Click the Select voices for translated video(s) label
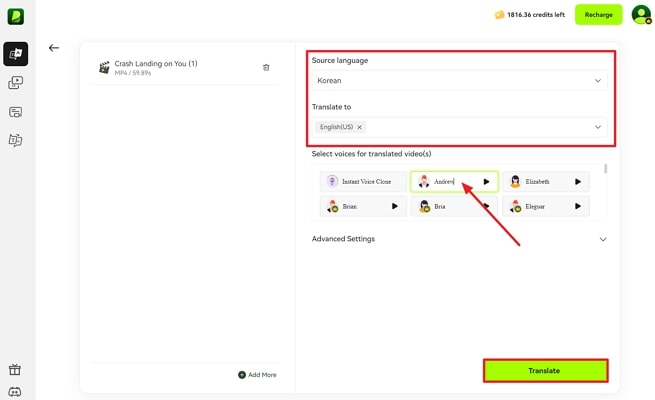 [371, 154]
